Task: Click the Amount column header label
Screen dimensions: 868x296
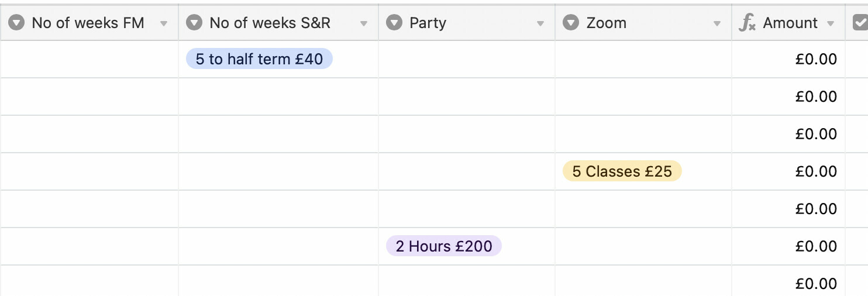Action: 790,23
